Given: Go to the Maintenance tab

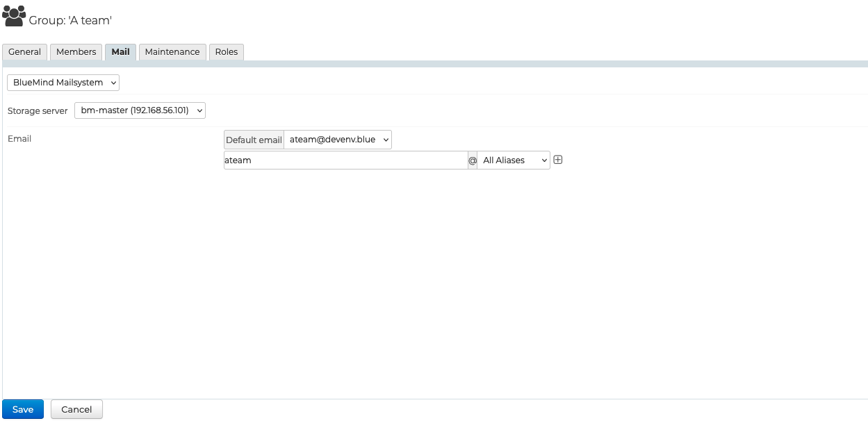Looking at the screenshot, I should [172, 52].
